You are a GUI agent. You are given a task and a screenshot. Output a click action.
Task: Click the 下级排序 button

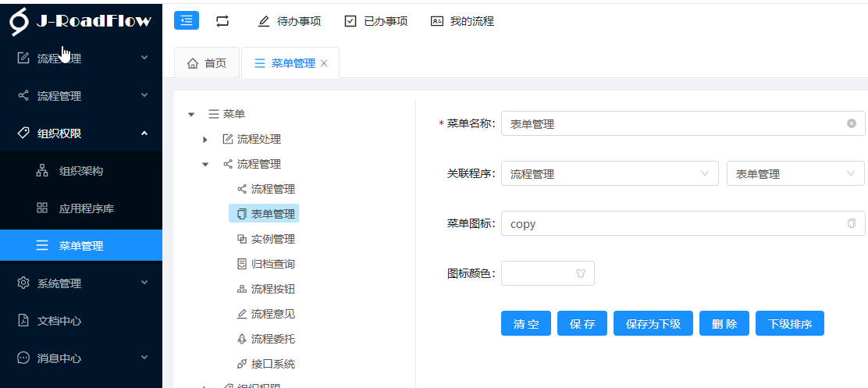pyautogui.click(x=790, y=323)
